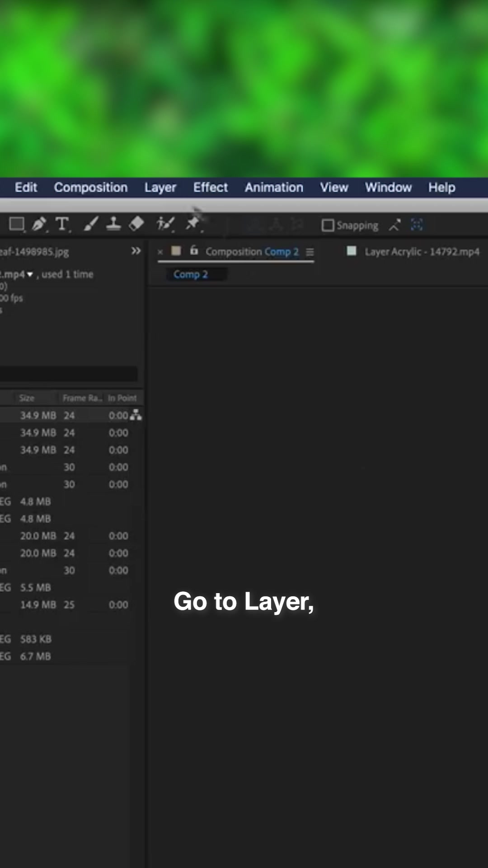This screenshot has width=488, height=868.
Task: Click the Comp 2 breadcrumb button
Action: (x=191, y=274)
